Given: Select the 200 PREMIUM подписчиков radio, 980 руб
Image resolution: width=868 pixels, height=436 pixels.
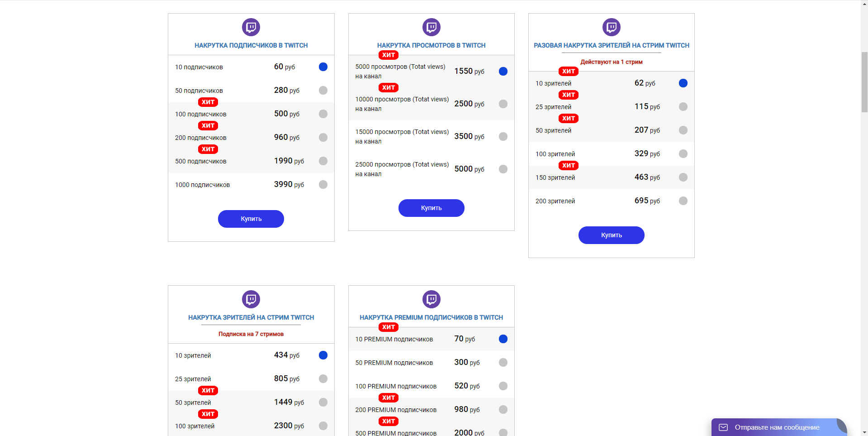Looking at the screenshot, I should [x=503, y=410].
